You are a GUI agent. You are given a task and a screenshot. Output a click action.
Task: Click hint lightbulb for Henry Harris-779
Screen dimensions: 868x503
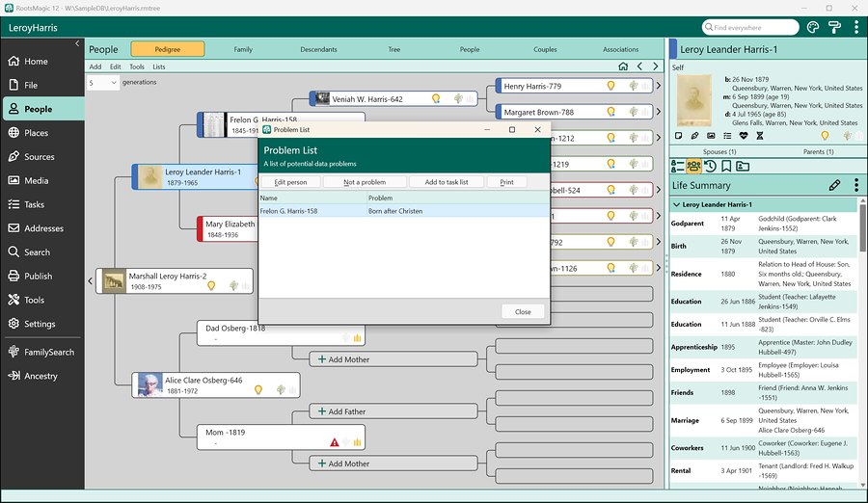[610, 86]
